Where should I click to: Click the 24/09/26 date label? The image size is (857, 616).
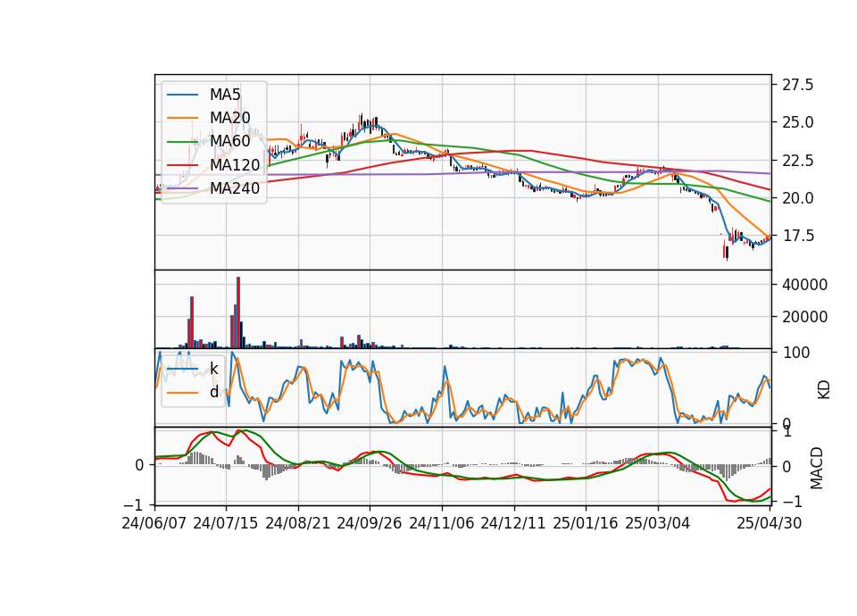pyautogui.click(x=369, y=524)
